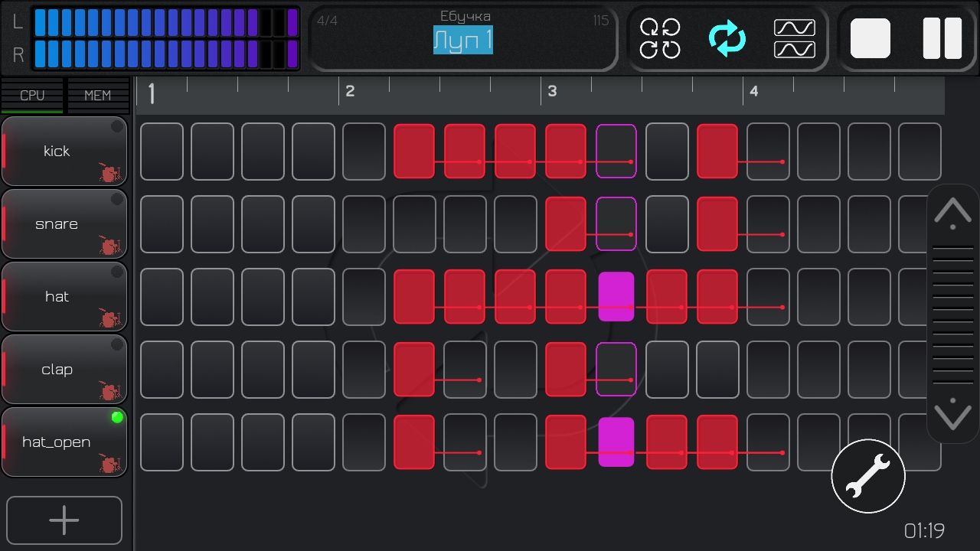Toggle the hat track status dot

click(x=117, y=272)
